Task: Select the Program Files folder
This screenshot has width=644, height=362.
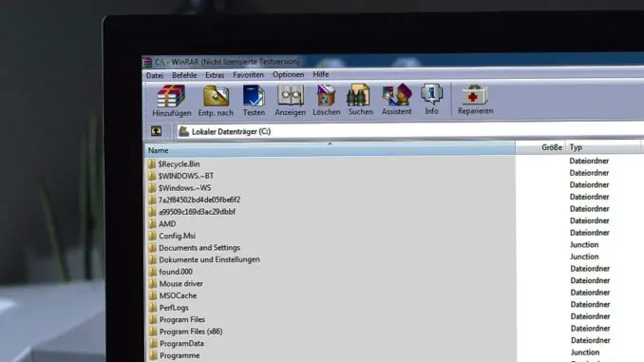Action: point(182,319)
